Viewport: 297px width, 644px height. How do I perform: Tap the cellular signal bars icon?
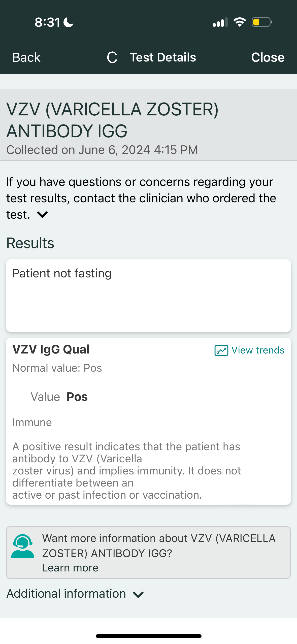click(220, 22)
